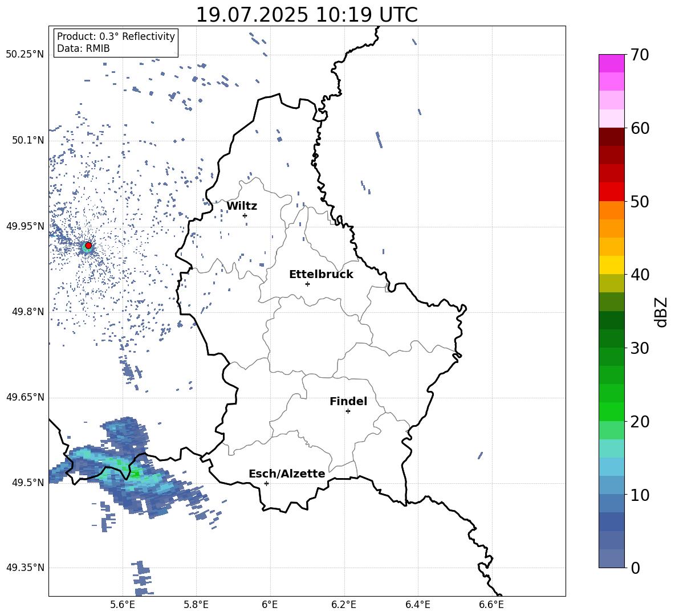Click the yellow colorbar swatch
The height and width of the screenshot is (616, 675).
(612, 265)
